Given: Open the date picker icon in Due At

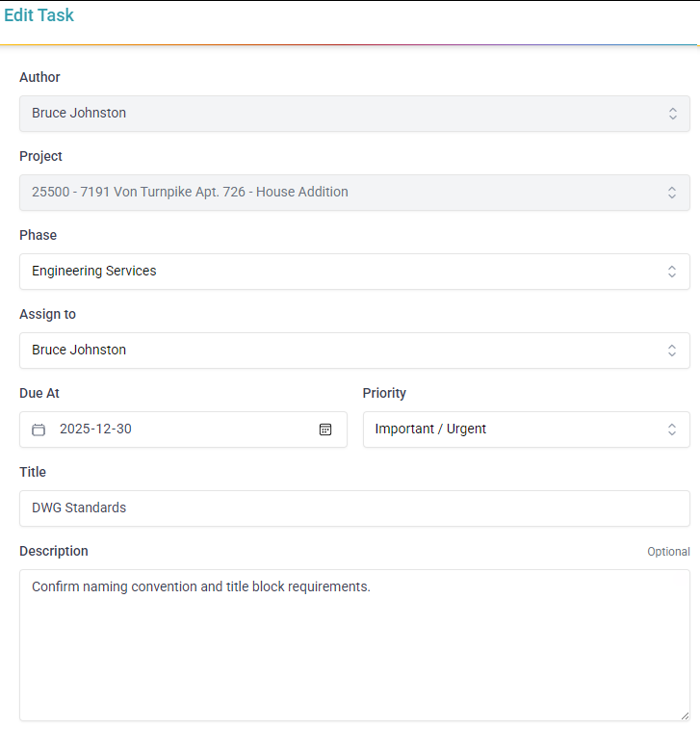Looking at the screenshot, I should (x=325, y=430).
